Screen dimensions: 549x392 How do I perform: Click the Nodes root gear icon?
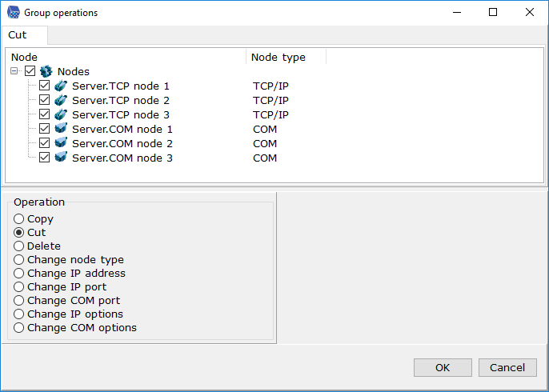(x=46, y=71)
